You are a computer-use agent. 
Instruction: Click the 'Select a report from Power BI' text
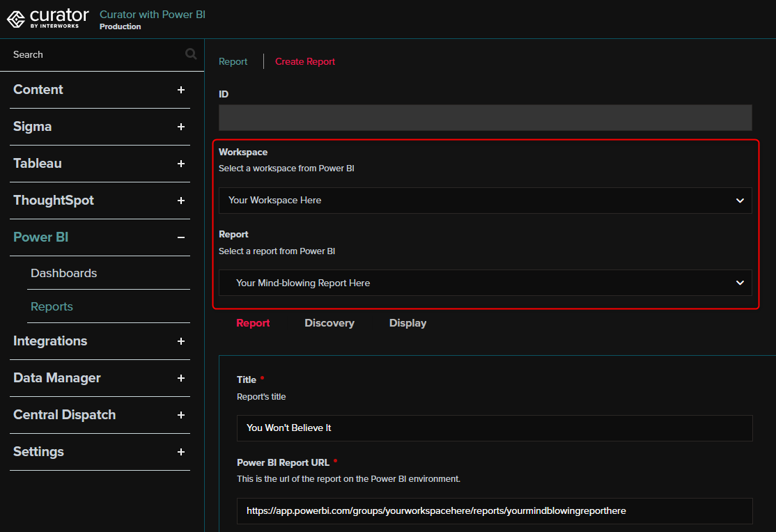277,251
